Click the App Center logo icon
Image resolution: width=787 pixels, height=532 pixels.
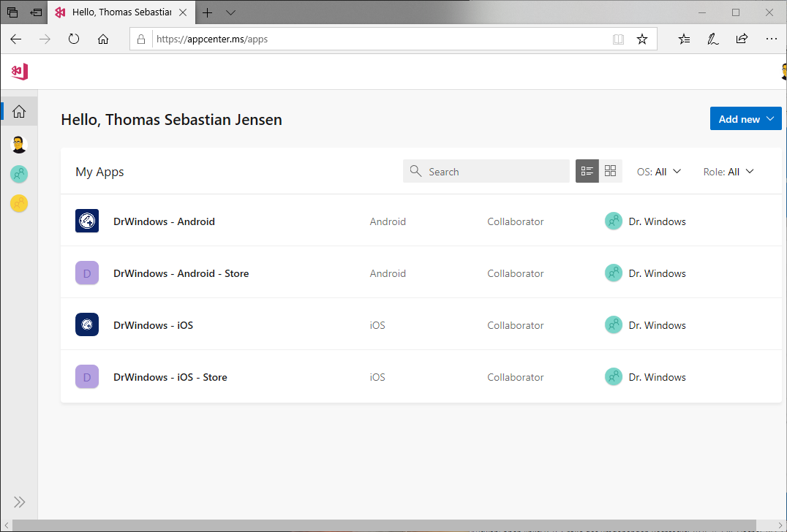pos(20,71)
